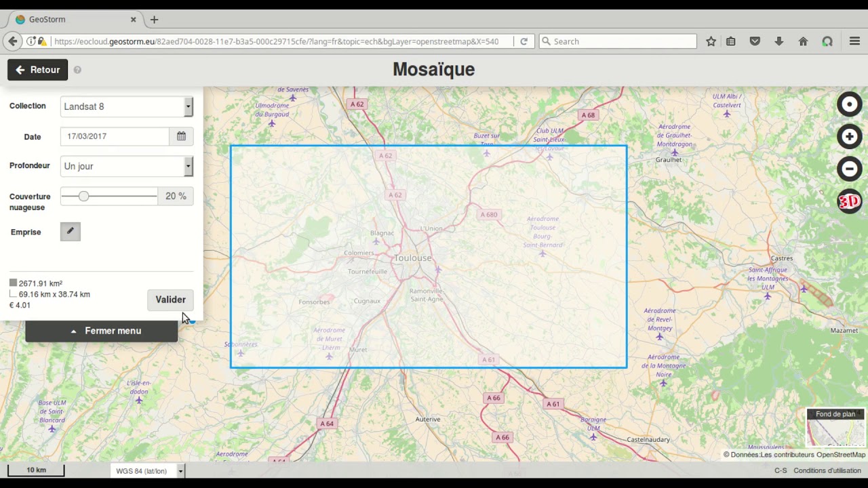Click the browser Search field
The width and height of the screenshot is (868, 488).
pos(618,41)
